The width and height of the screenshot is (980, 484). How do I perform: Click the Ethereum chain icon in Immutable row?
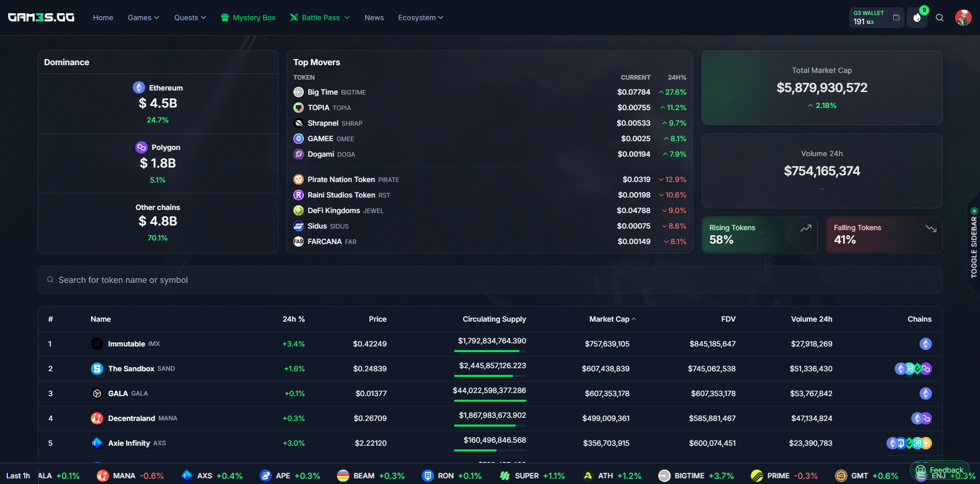tap(926, 344)
